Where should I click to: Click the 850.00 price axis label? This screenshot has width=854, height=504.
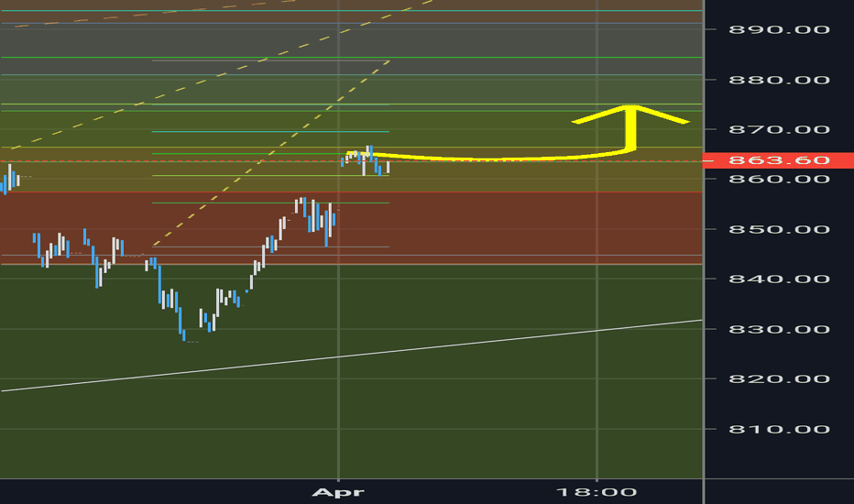pos(779,229)
